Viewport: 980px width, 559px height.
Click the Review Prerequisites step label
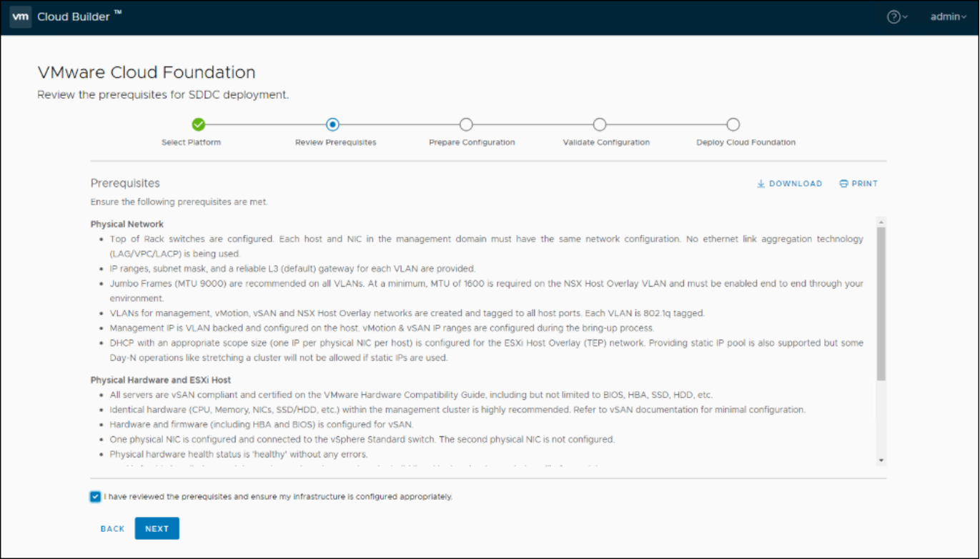(335, 142)
